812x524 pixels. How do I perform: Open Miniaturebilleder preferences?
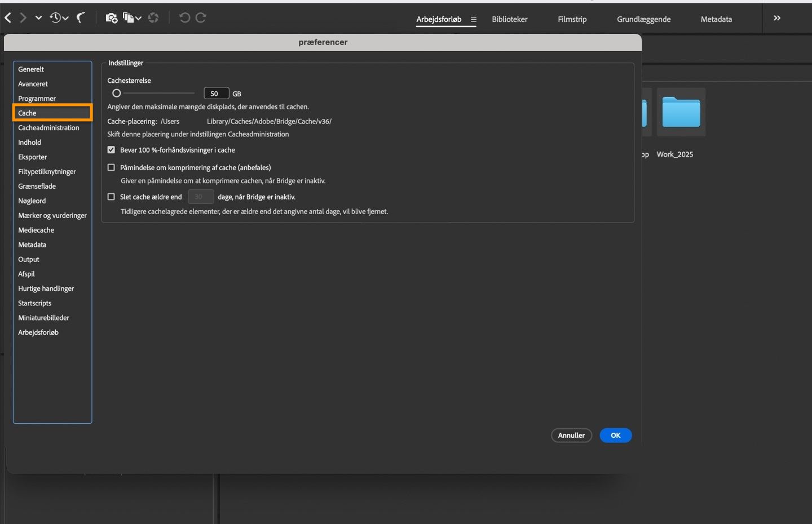pos(52,318)
